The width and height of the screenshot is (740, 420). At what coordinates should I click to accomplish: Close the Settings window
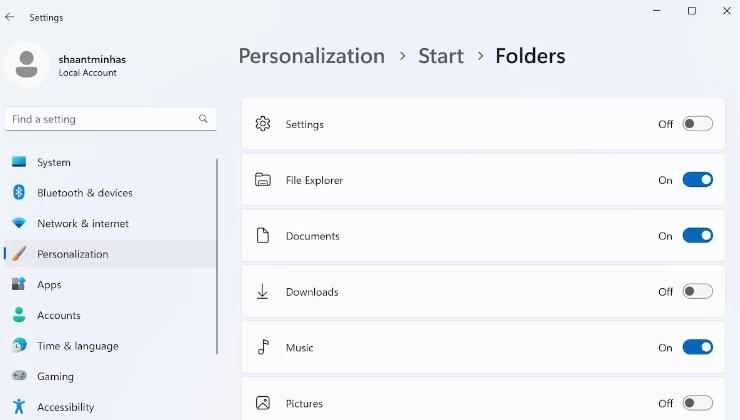coord(727,10)
